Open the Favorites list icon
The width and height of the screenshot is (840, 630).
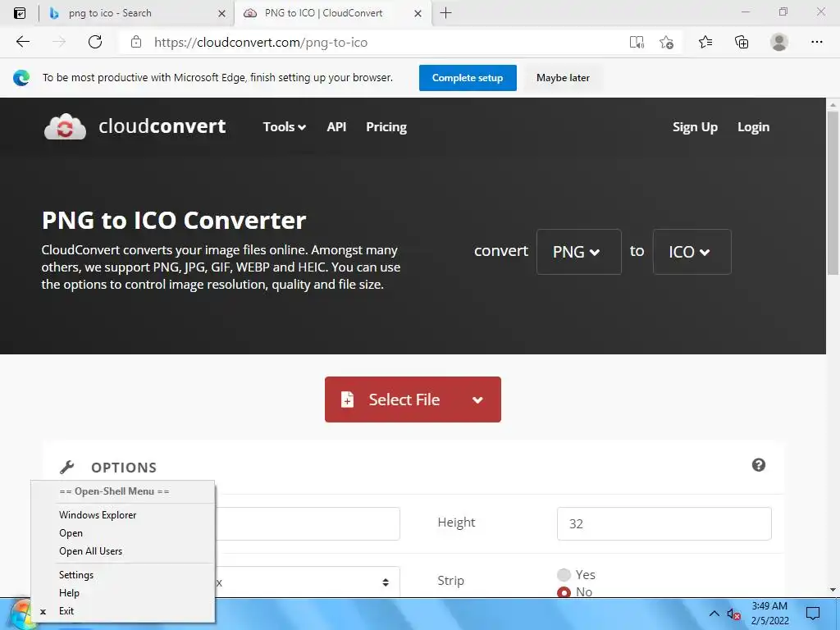point(705,42)
